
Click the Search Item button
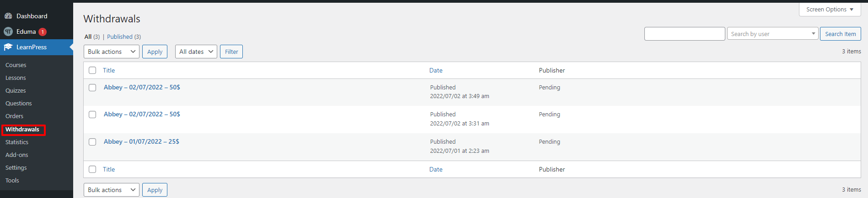point(840,34)
